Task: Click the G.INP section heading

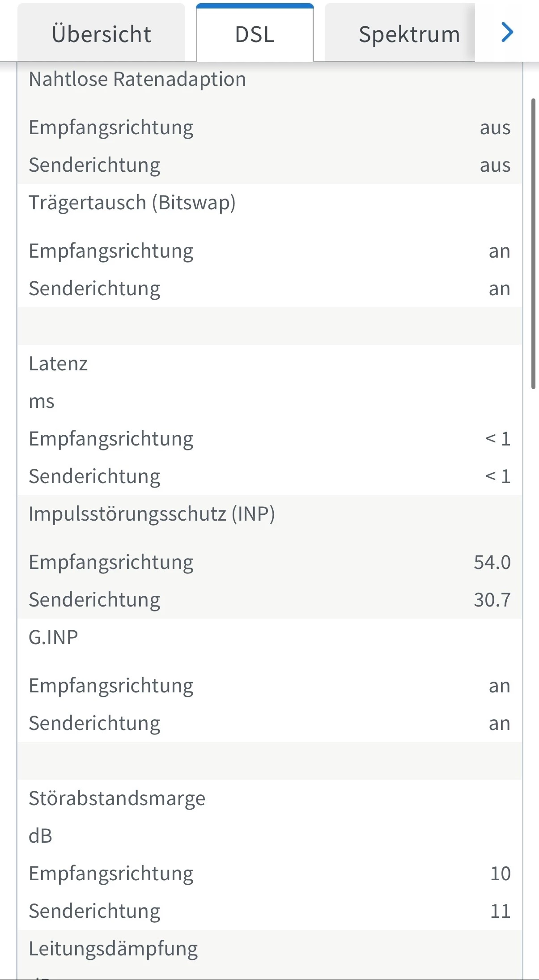Action: pyautogui.click(x=53, y=637)
